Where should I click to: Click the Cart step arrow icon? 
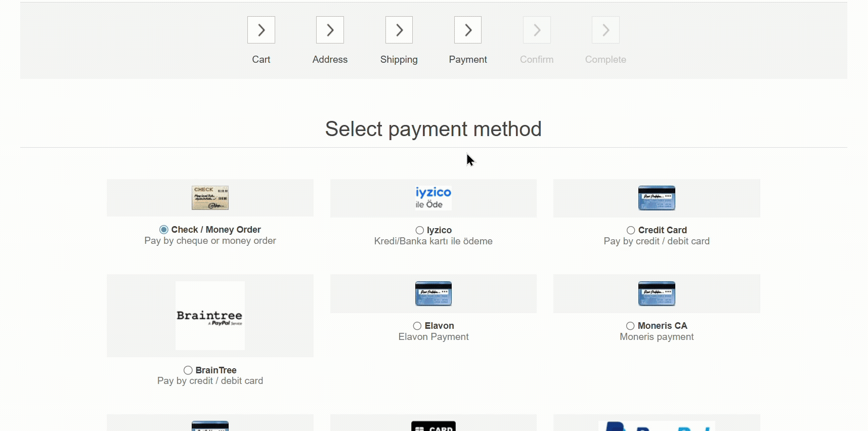tap(261, 30)
